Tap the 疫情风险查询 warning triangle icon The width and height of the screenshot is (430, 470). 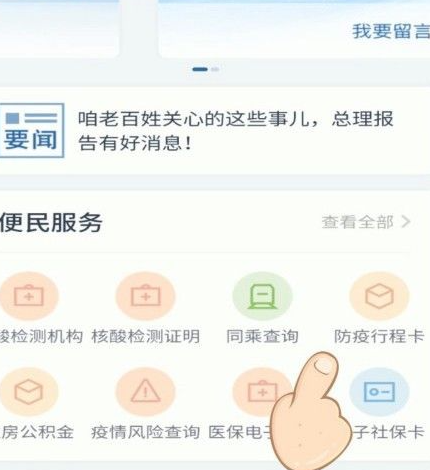click(x=145, y=391)
